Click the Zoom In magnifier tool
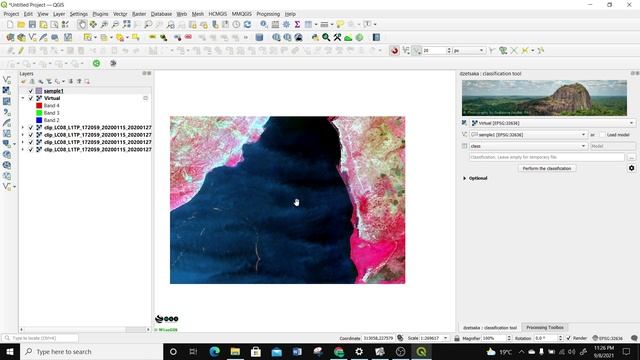Viewport: 640px width, 360px height. (104, 24)
